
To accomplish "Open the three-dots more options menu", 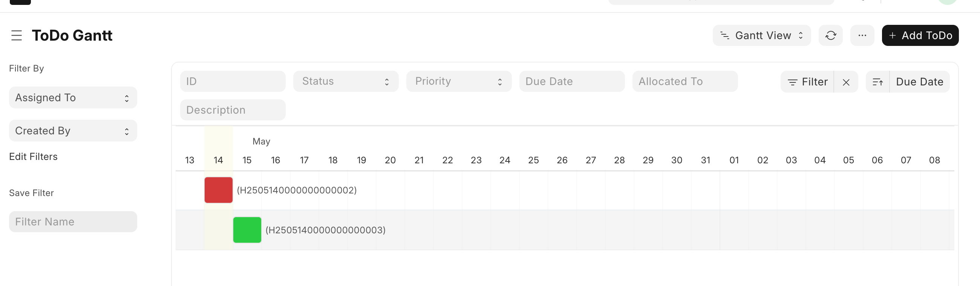I will 862,35.
